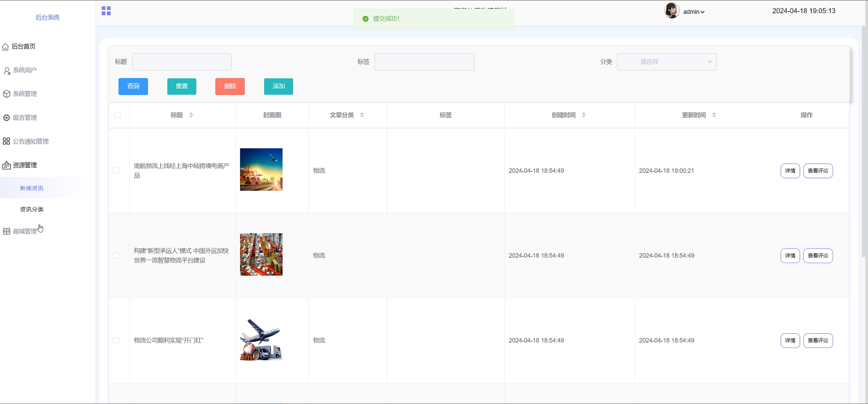Check the row for 物流公司顺利实现“开门红”

click(116, 340)
